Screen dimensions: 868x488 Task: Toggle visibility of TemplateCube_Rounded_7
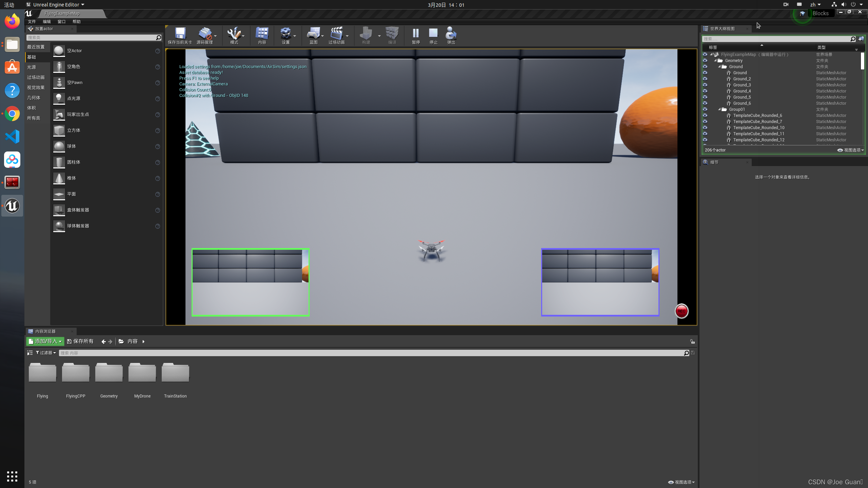click(705, 122)
